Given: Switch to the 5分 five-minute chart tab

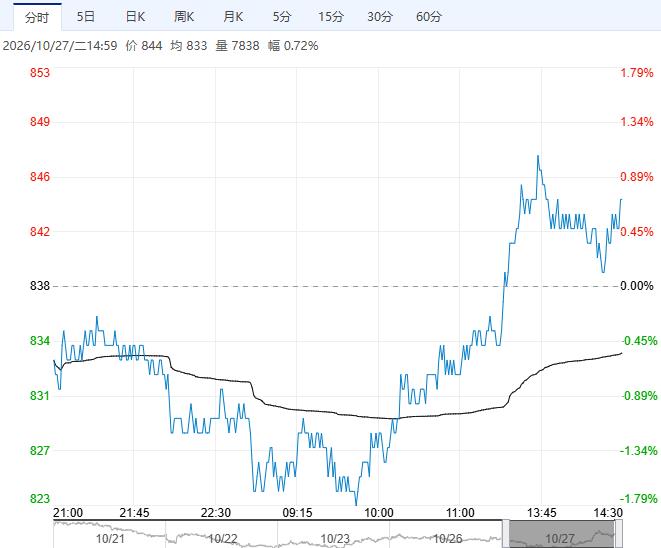Looking at the screenshot, I should tap(282, 17).
